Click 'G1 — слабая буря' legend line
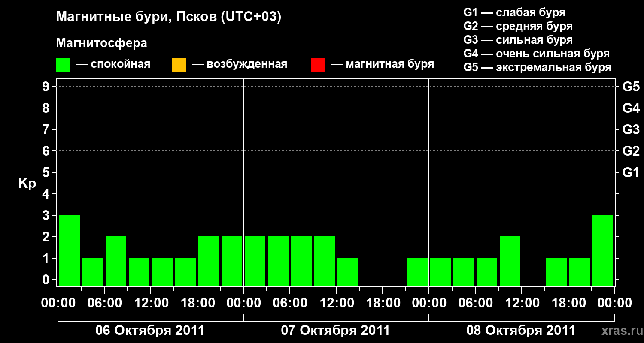The image size is (644, 343). 514,12
